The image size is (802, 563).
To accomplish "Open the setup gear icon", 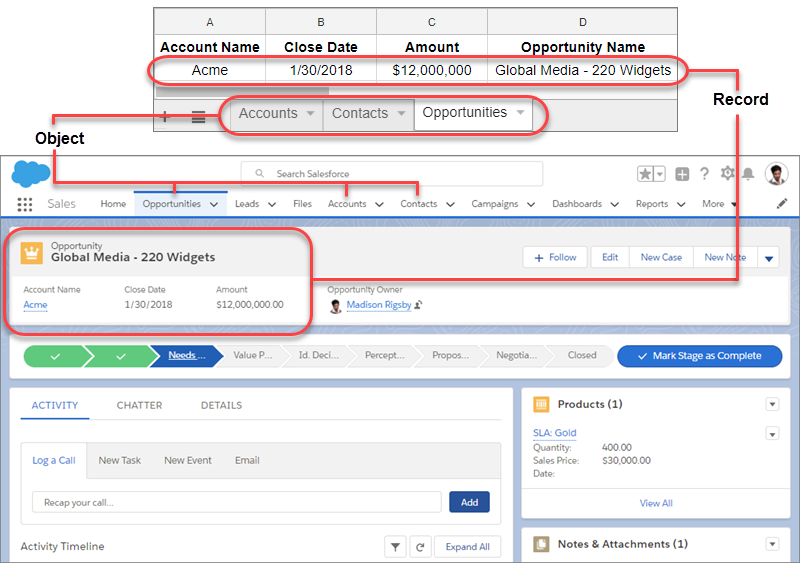I will click(x=727, y=173).
